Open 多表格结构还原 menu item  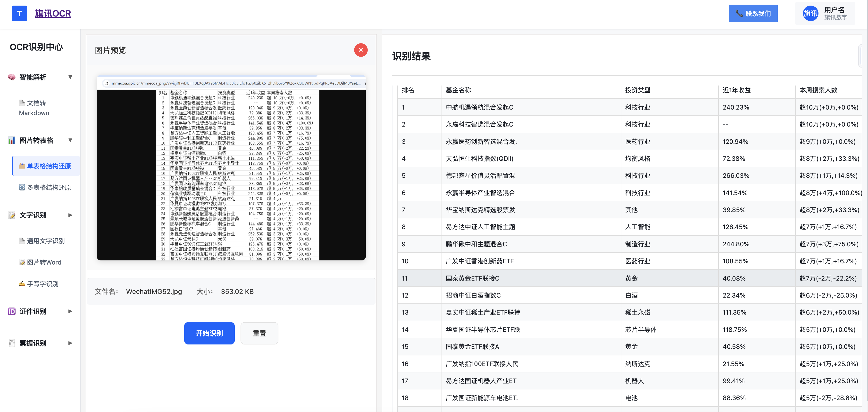tap(49, 188)
